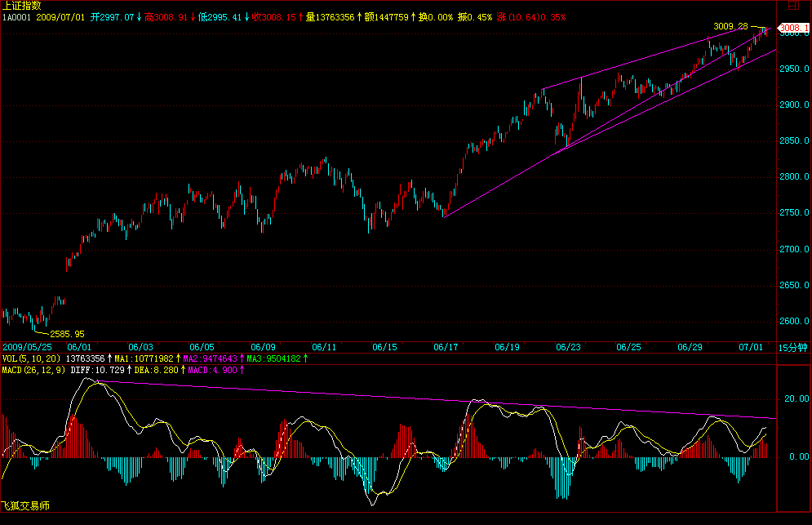This screenshot has height=525, width=812.
Task: Click the open price 开2997.07
Action: tap(113, 17)
